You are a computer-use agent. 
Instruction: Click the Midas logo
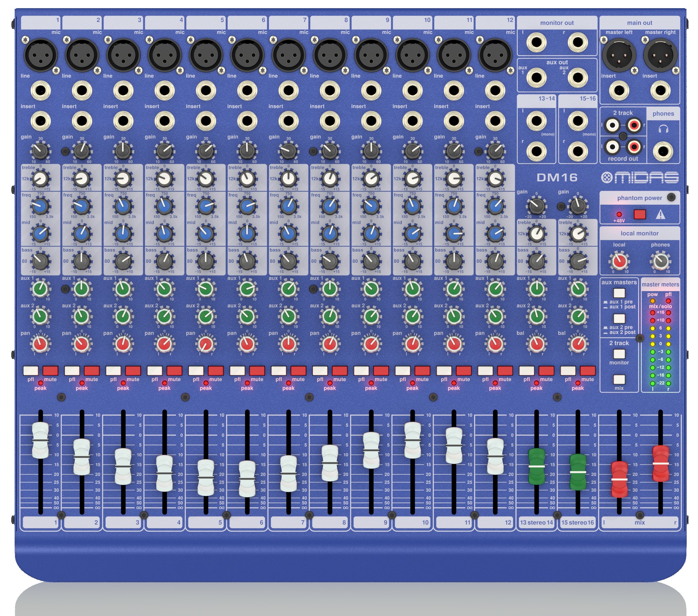(x=640, y=178)
